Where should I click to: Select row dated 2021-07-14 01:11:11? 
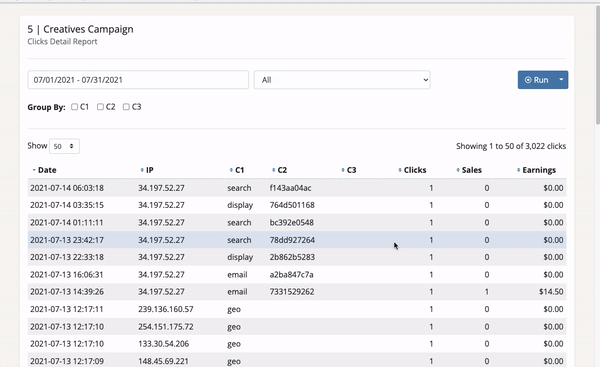297,222
